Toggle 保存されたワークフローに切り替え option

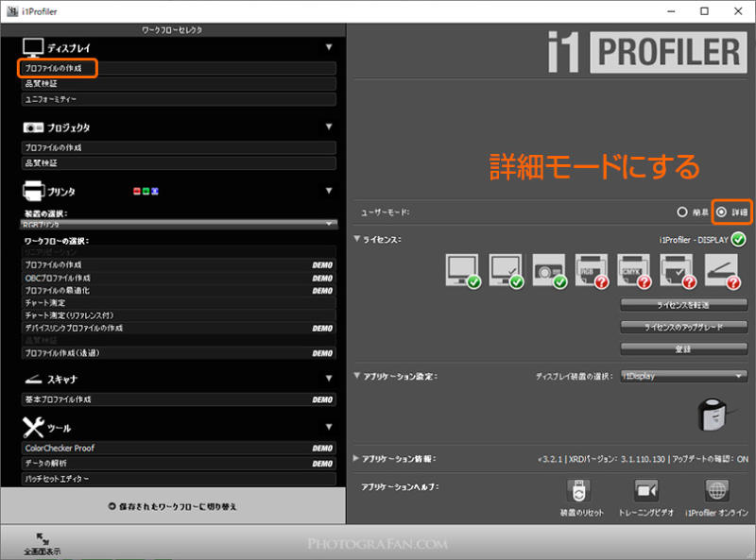tap(172, 506)
